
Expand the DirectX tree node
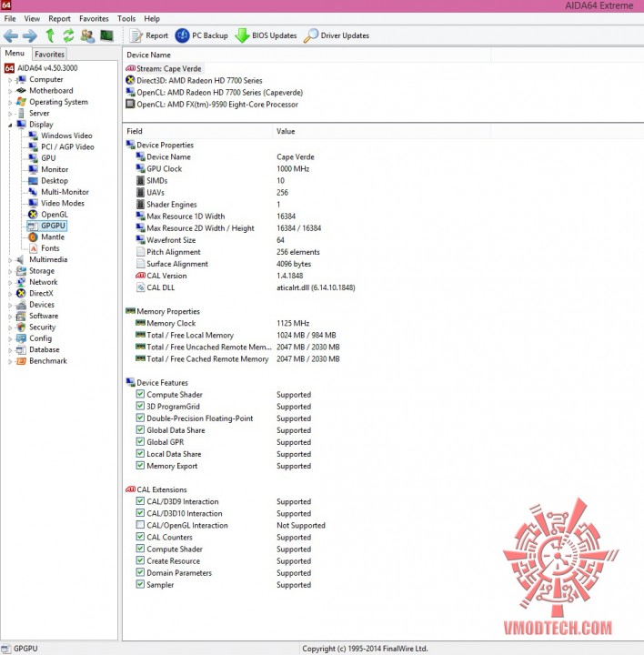coord(10,294)
